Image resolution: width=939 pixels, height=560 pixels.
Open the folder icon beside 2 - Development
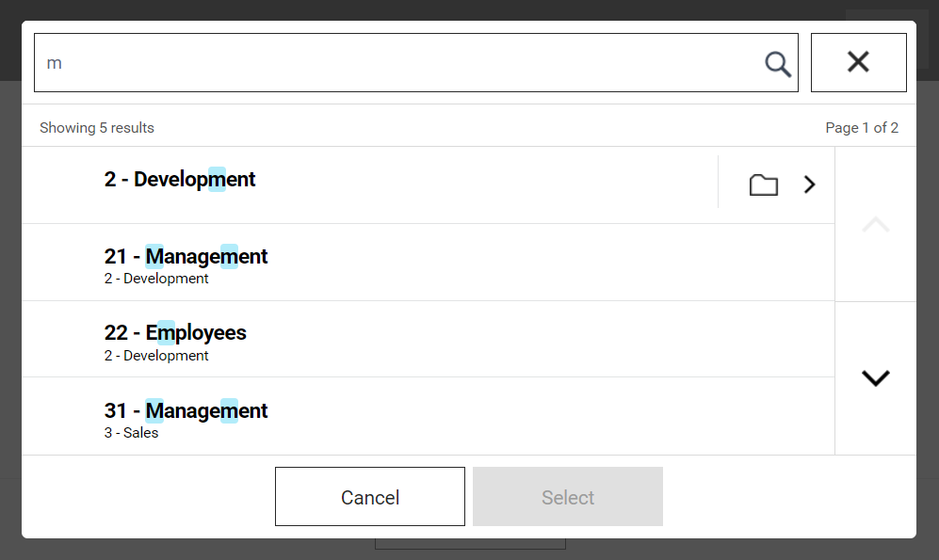point(764,184)
